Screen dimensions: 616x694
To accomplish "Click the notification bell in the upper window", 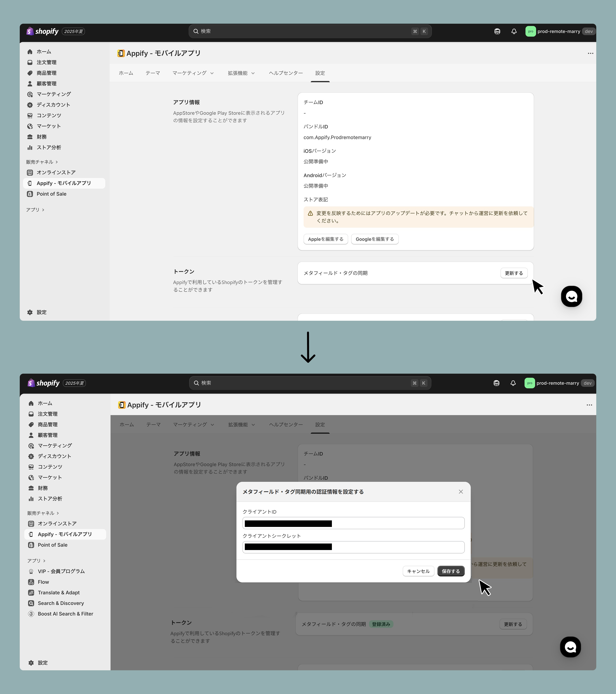I will (514, 31).
